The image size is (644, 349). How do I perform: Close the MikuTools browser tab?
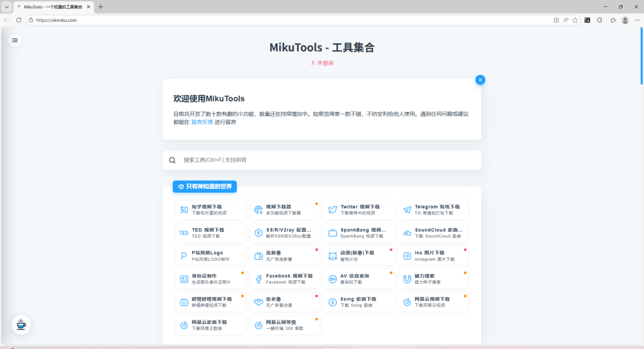pyautogui.click(x=88, y=7)
